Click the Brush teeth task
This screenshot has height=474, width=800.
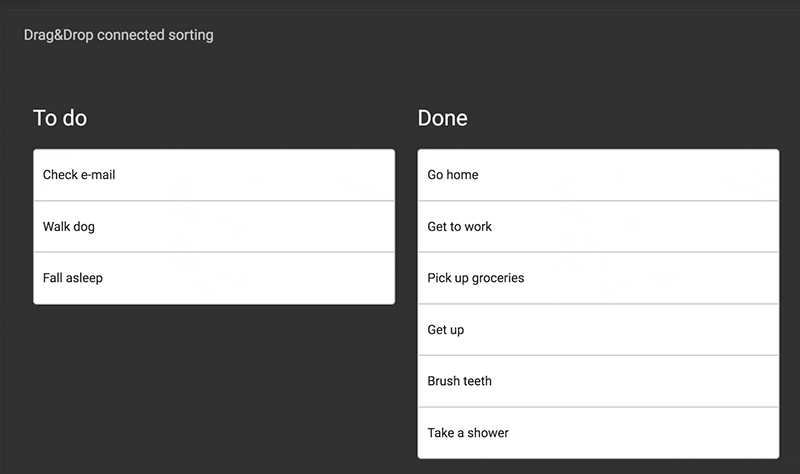click(x=598, y=381)
